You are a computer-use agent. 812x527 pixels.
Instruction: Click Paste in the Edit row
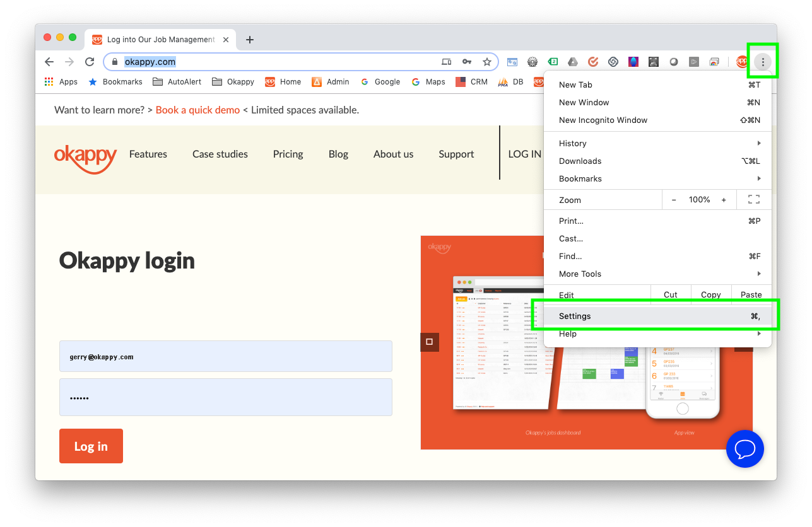(x=751, y=294)
